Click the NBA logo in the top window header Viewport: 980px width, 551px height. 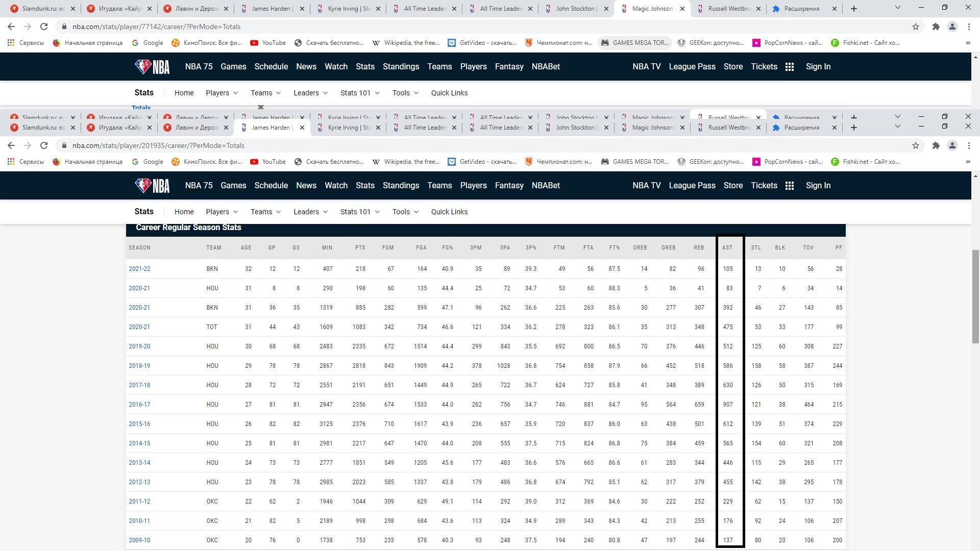point(152,66)
